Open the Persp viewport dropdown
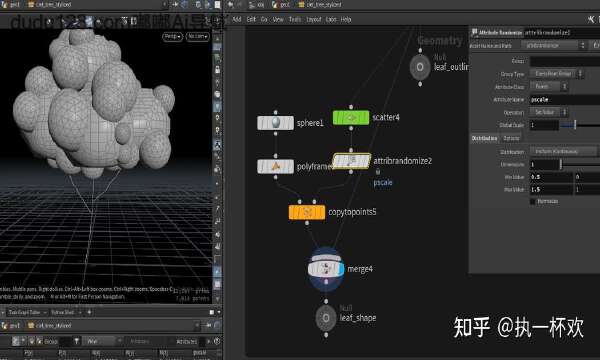 tap(173, 36)
